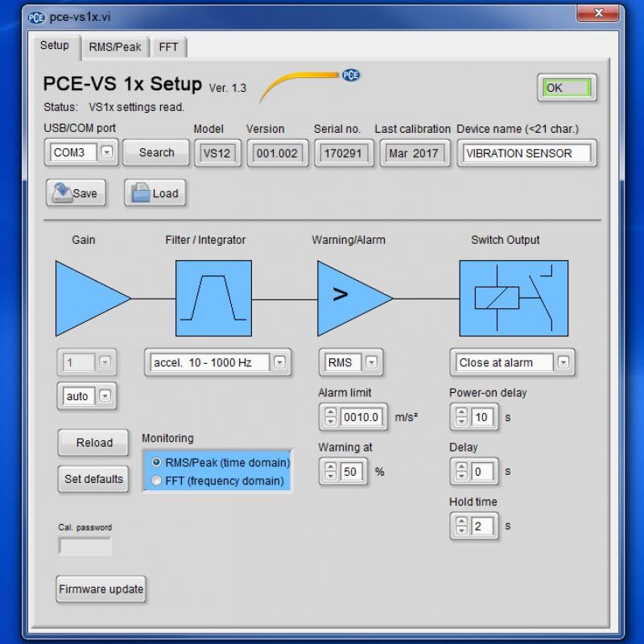This screenshot has width=644, height=644.
Task: Click the Filter / Integrator bandpass icon
Action: (x=213, y=298)
